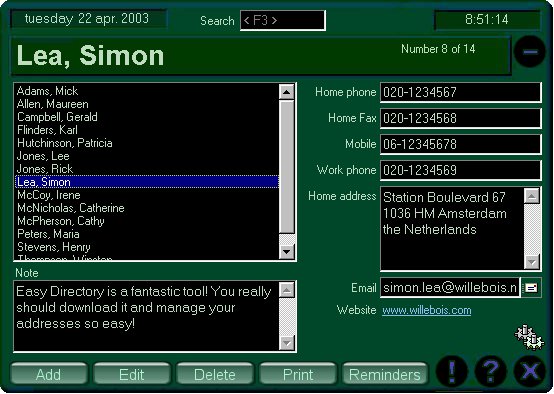Image resolution: width=554 pixels, height=394 pixels.
Task: Click the Add button
Action: click(x=49, y=374)
